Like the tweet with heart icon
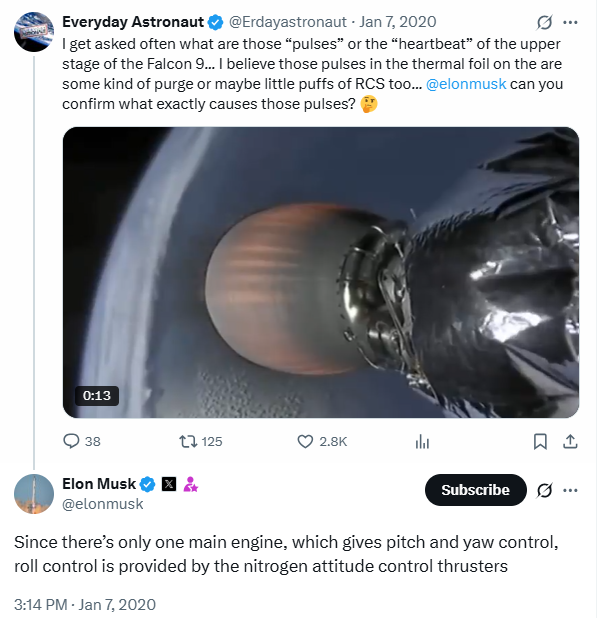 pyautogui.click(x=306, y=441)
